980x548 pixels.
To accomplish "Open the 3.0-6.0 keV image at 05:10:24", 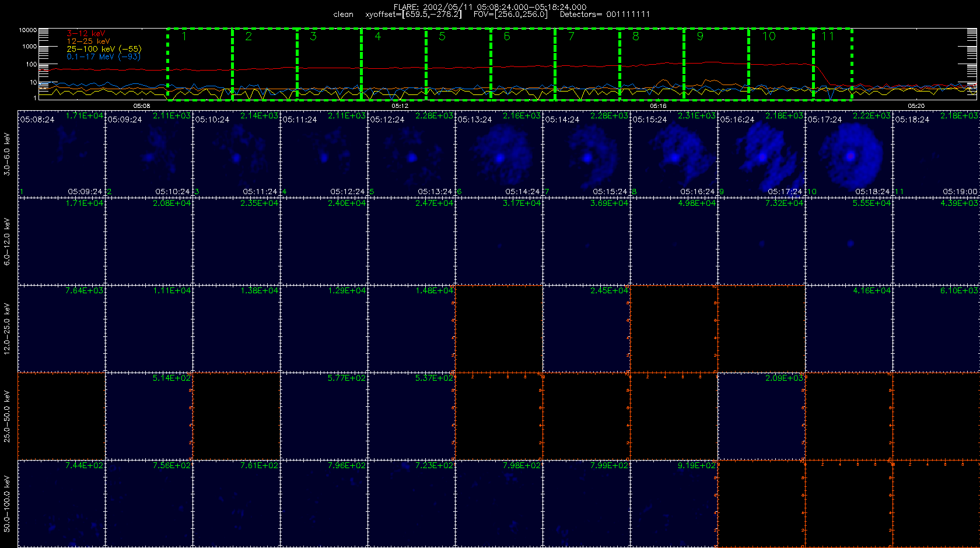I will 237,154.
